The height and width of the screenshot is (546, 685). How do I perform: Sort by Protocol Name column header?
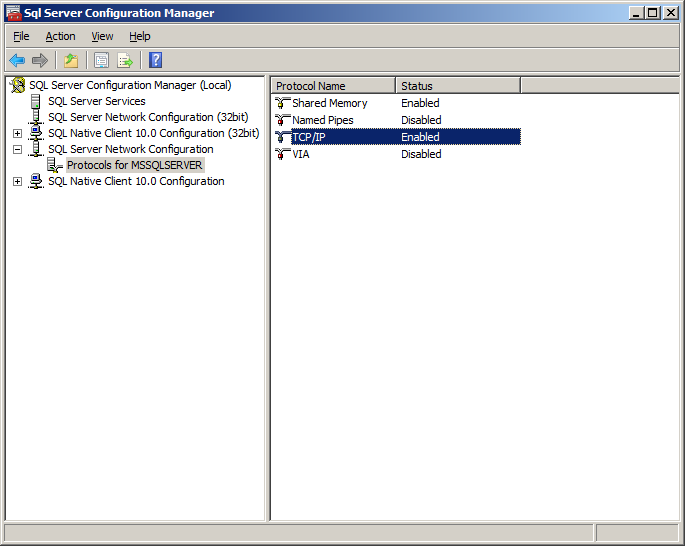coord(333,86)
